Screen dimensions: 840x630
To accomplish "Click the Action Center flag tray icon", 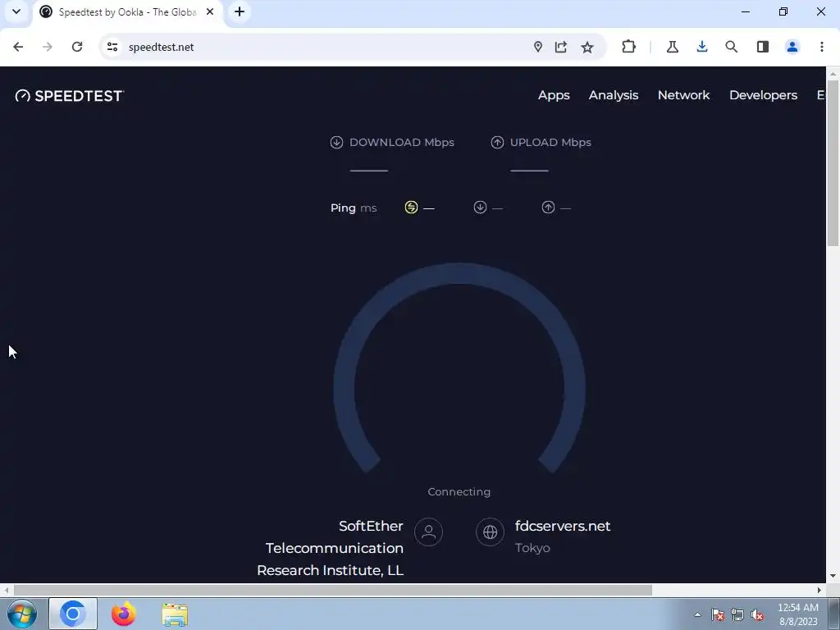I will tap(718, 614).
